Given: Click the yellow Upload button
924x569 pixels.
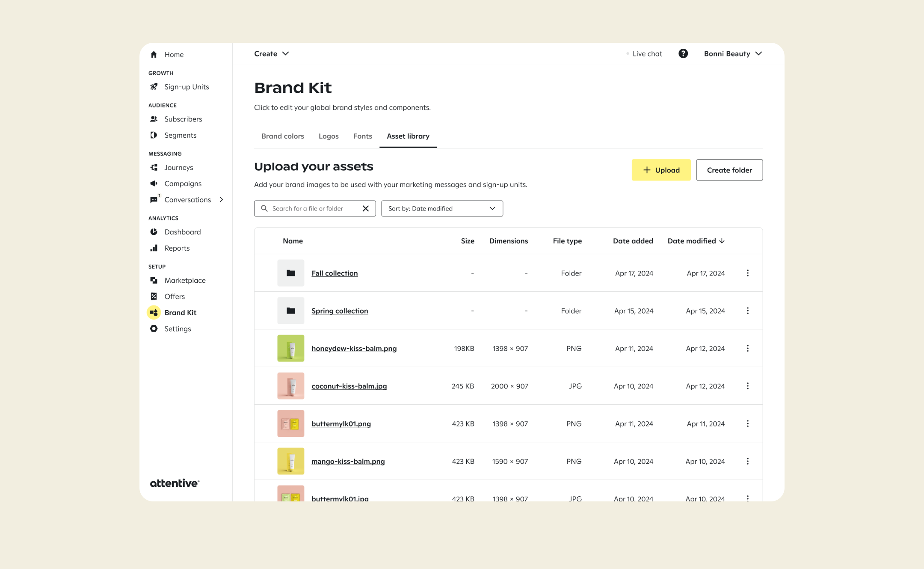Looking at the screenshot, I should [661, 170].
